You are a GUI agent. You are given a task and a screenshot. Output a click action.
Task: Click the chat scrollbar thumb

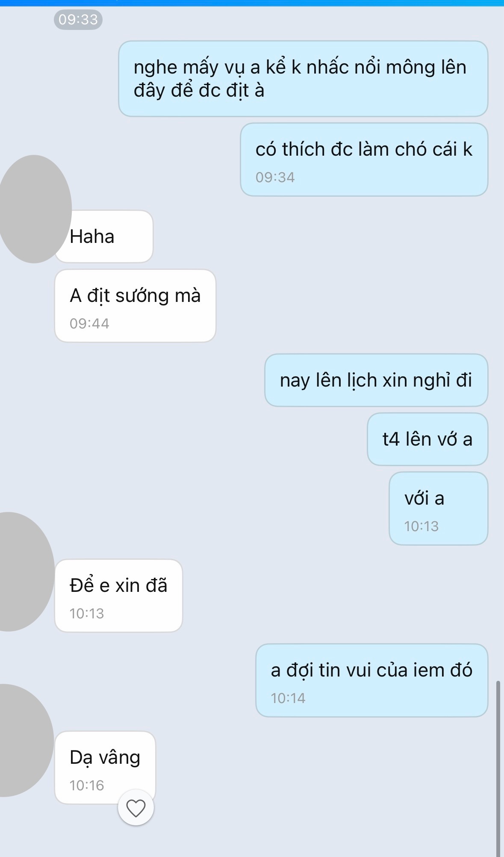498,768
